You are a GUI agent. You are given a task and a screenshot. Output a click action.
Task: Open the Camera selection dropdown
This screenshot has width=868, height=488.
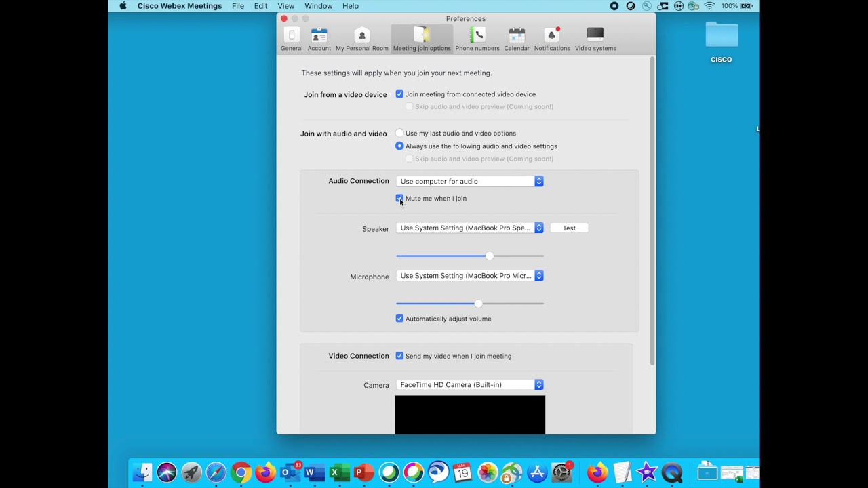(470, 384)
